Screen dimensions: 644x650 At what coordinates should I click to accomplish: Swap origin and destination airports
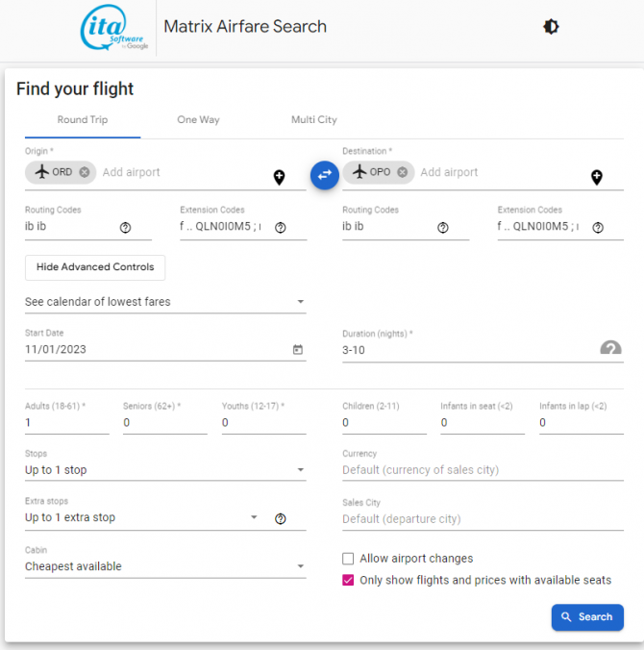(x=325, y=175)
